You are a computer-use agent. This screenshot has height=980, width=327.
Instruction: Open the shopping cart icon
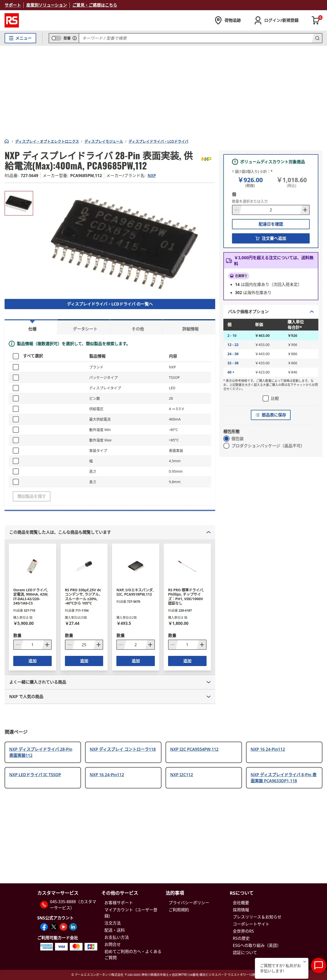[316, 20]
